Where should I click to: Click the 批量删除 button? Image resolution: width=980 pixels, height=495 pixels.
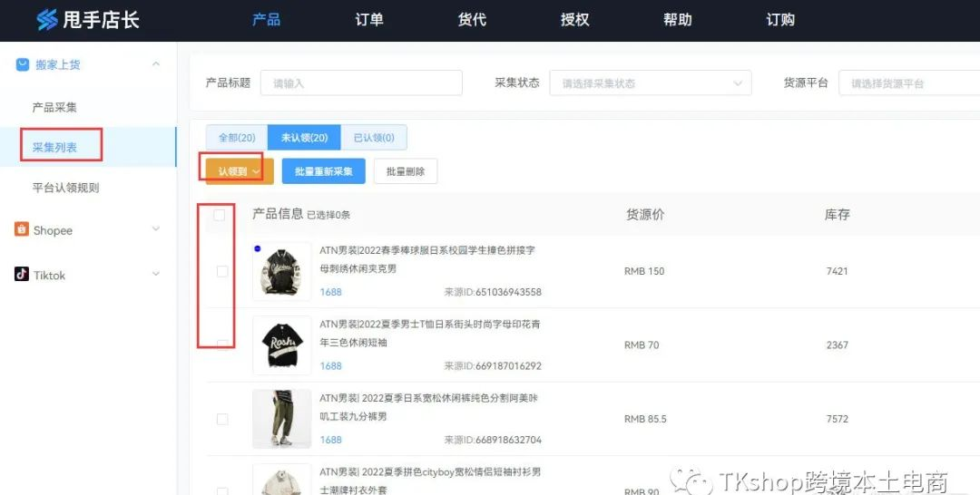tap(406, 171)
